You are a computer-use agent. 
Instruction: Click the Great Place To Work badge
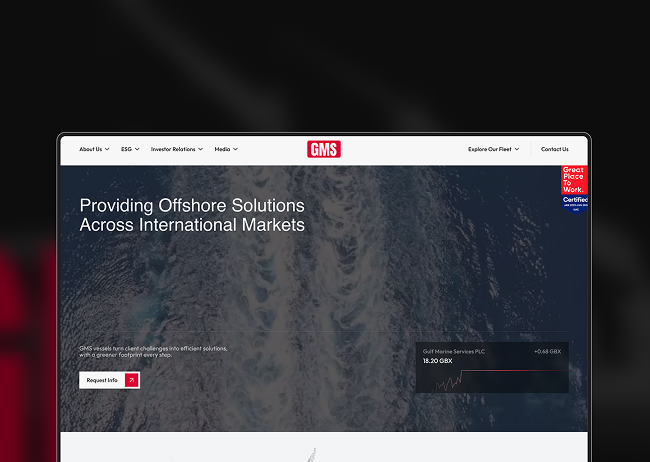coord(574,189)
